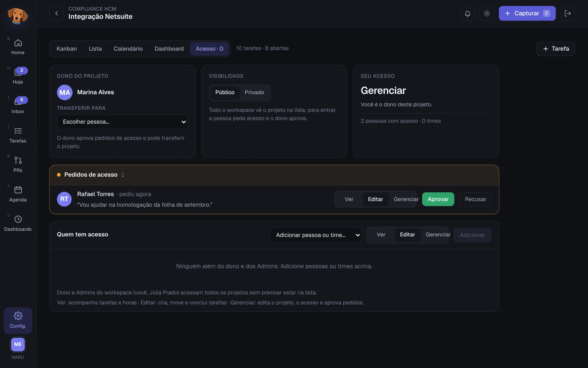Open Agenda calendar in sidebar
The image size is (588, 368).
click(x=18, y=194)
